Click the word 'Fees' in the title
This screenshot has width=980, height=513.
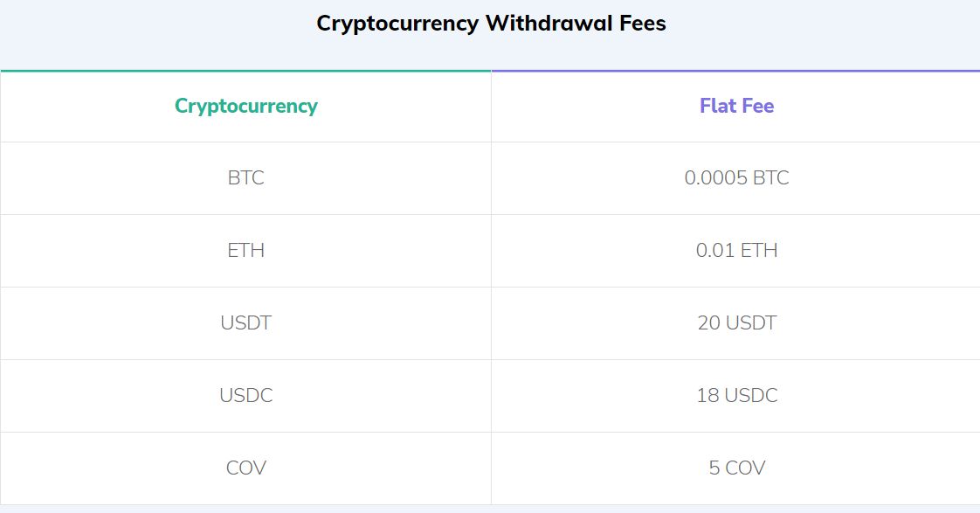(642, 24)
